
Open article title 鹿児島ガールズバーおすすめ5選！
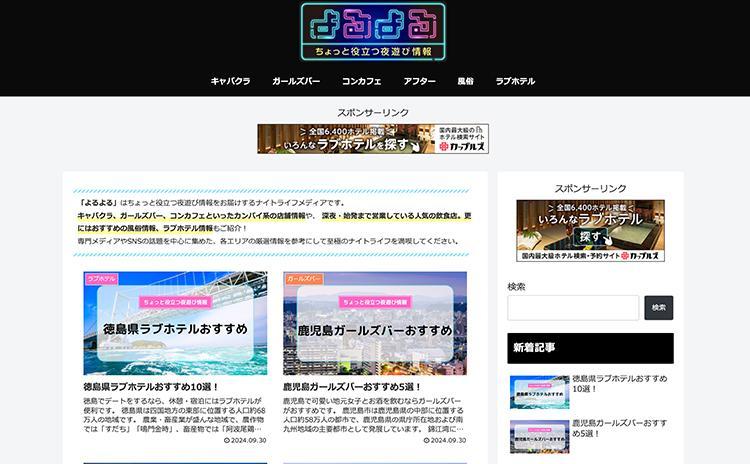click(353, 387)
